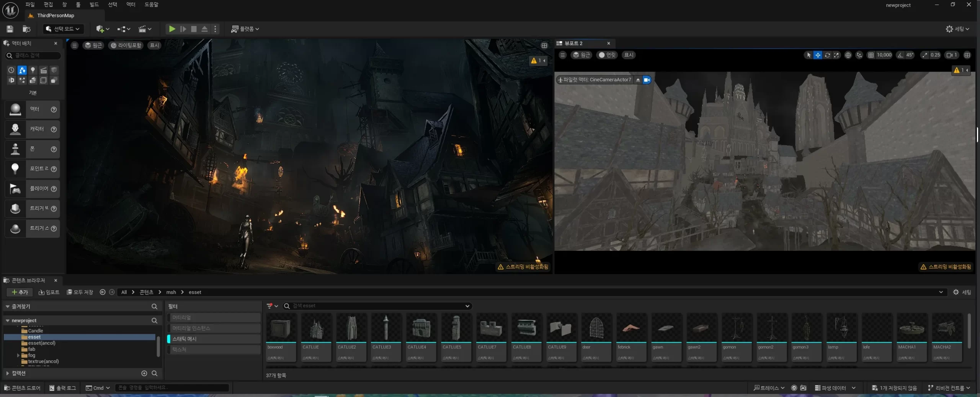The height and width of the screenshot is (397, 980).
Task: Select the 캐릭터 character actor entry
Action: tap(33, 129)
